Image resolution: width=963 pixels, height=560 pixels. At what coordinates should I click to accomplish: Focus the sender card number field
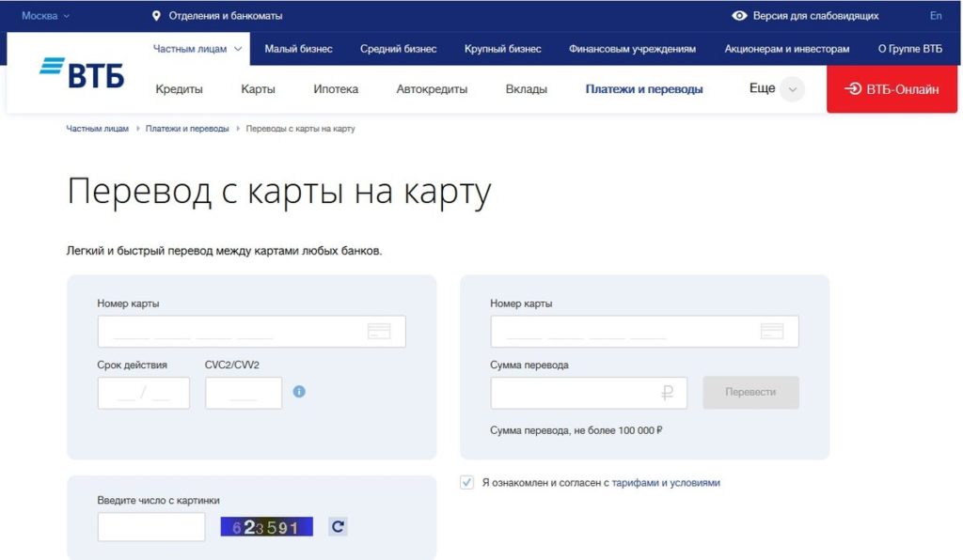point(251,332)
